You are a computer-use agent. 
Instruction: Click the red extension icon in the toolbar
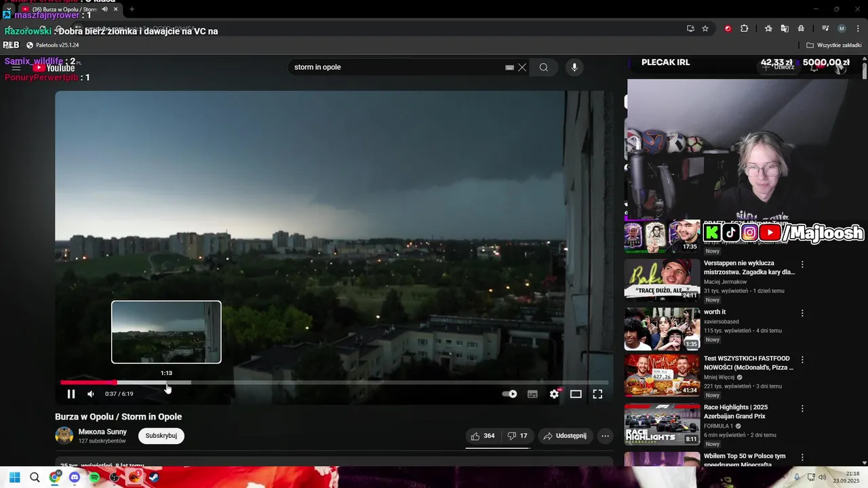coord(728,28)
